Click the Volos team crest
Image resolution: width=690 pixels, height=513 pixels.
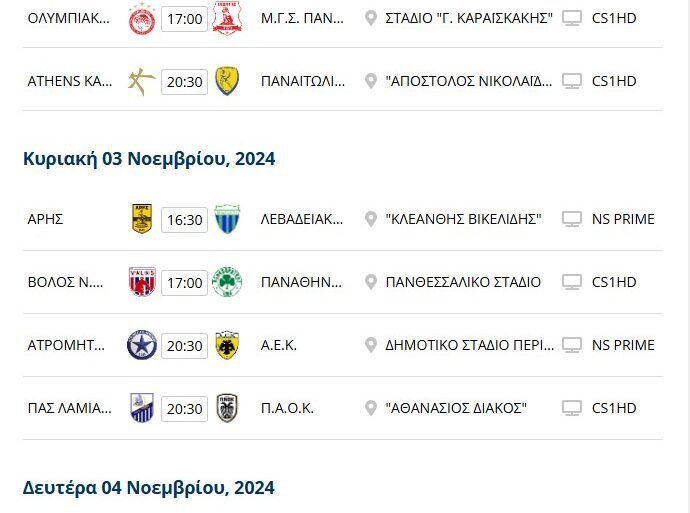point(141,282)
